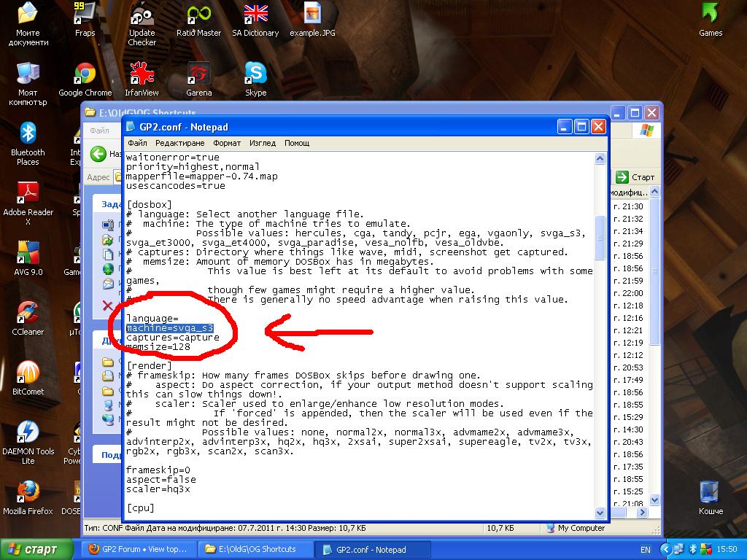The width and height of the screenshot is (747, 560).
Task: Open the Garena desktop icon
Action: (198, 75)
